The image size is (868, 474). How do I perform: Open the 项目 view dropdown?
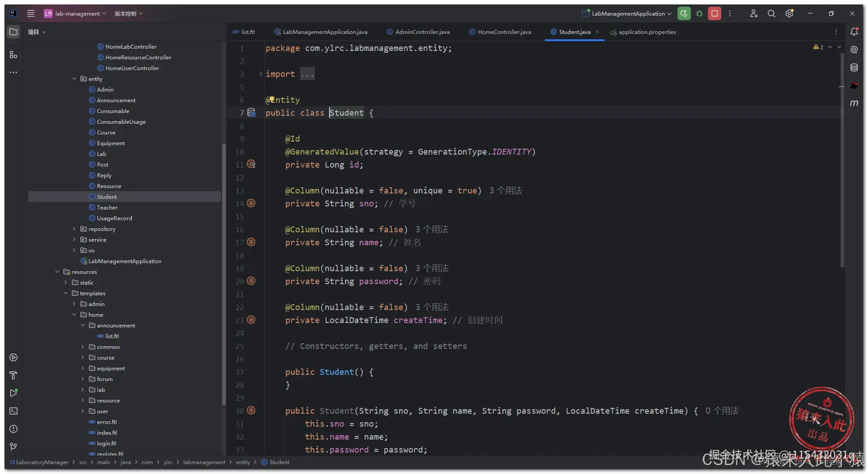(37, 32)
